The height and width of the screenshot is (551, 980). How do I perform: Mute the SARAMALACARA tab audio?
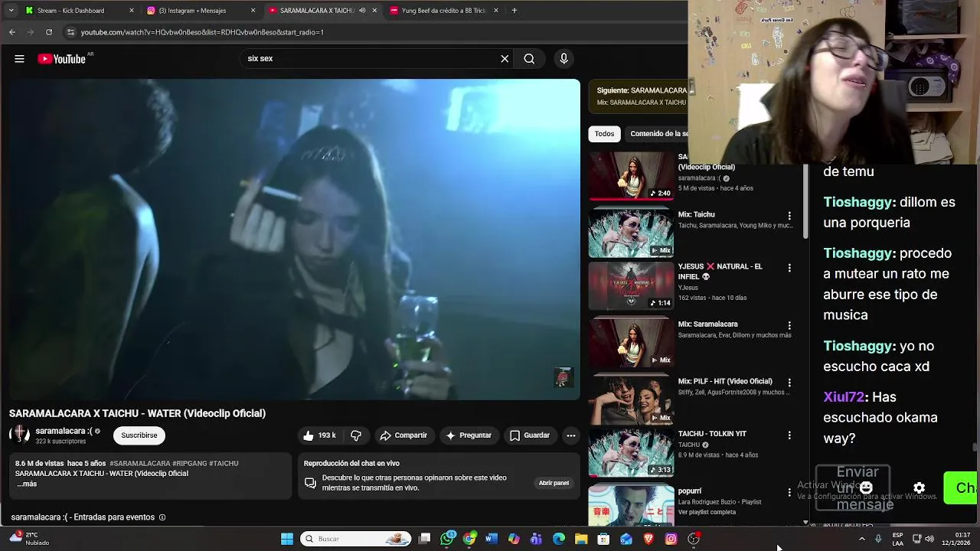pos(362,11)
